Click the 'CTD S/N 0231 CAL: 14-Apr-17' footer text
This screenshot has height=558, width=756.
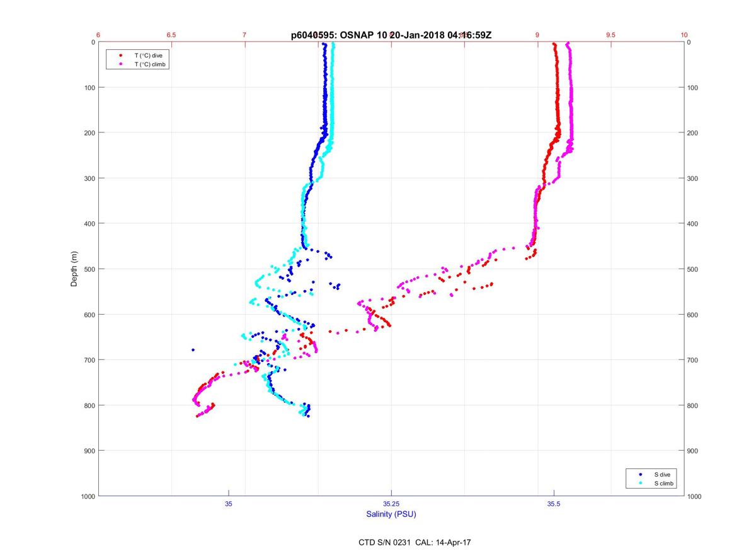coord(413,542)
